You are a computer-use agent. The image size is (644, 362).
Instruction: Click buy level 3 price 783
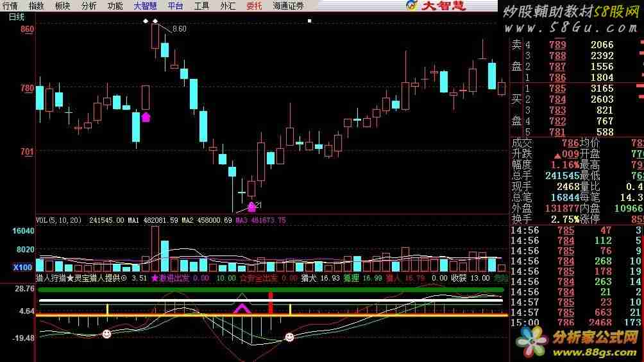point(557,110)
